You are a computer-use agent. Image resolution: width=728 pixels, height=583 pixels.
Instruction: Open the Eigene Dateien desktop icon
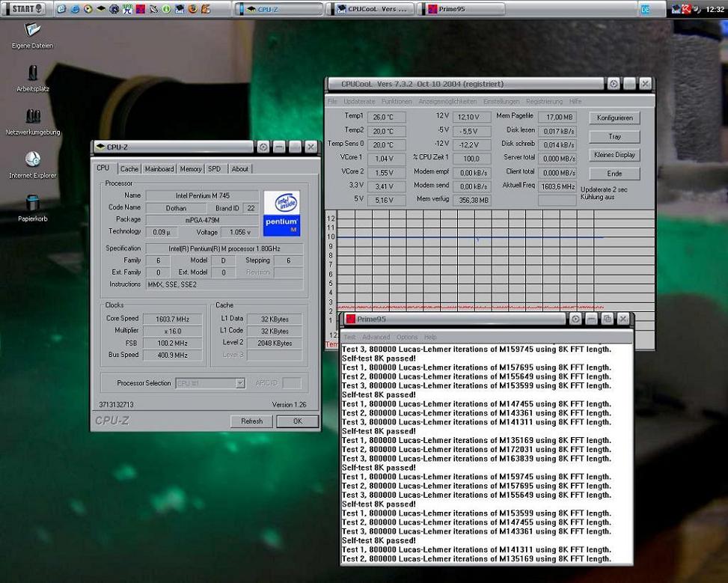pyautogui.click(x=32, y=31)
